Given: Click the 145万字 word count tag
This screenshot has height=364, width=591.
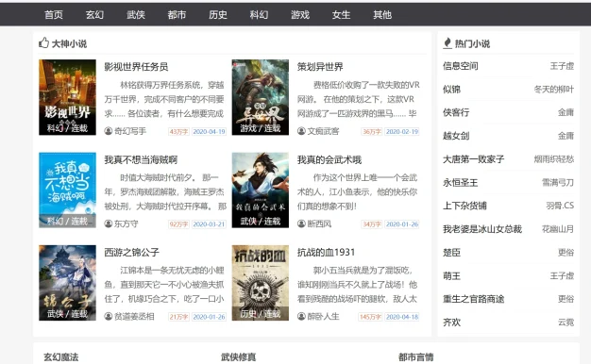Looking at the screenshot, I should [x=370, y=317].
